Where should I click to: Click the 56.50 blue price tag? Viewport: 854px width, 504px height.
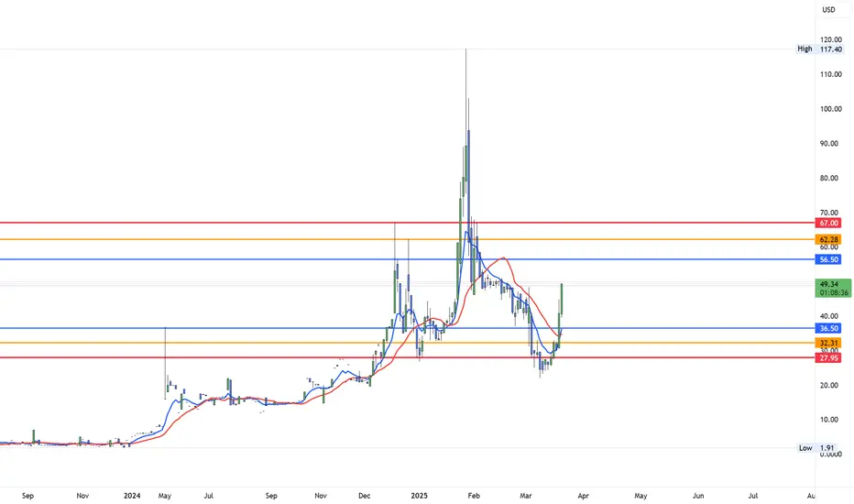pyautogui.click(x=828, y=260)
